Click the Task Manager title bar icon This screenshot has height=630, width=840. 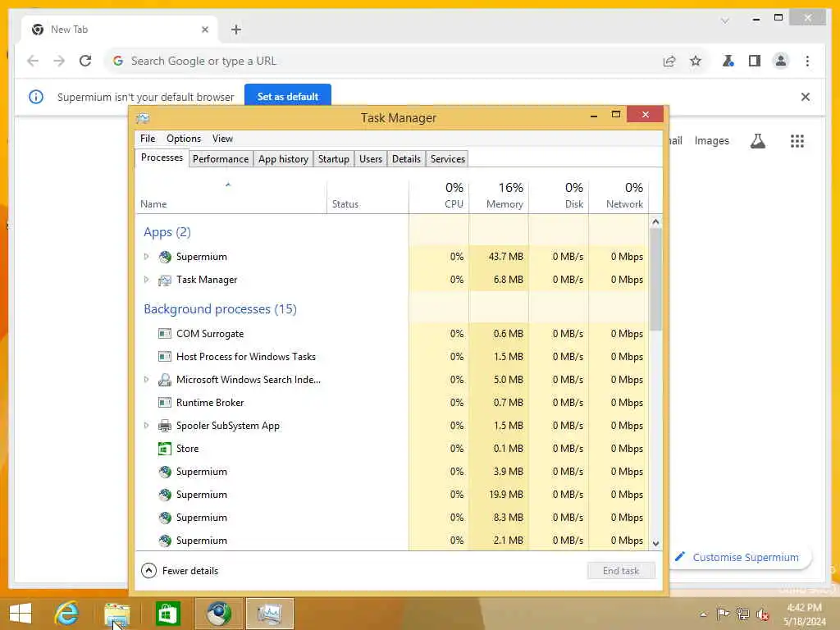click(143, 118)
